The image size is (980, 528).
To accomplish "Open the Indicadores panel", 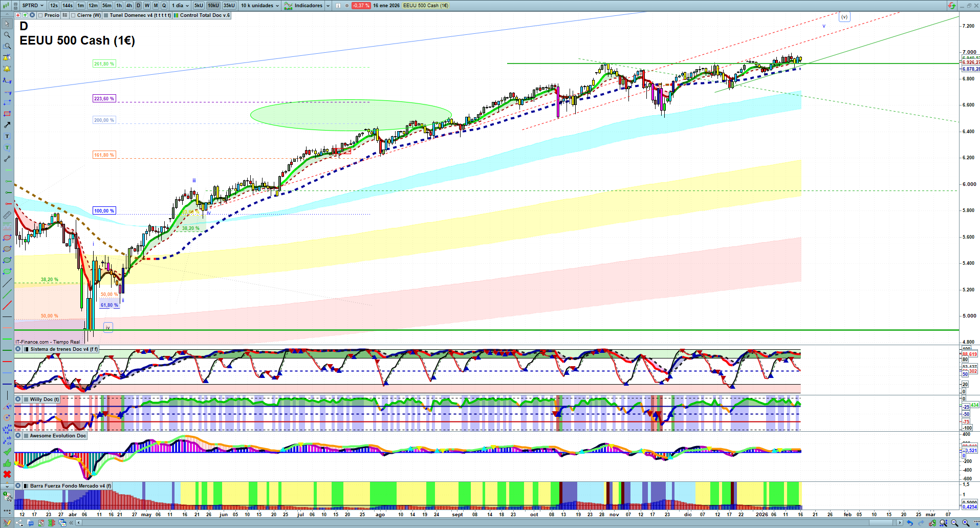I will (307, 6).
